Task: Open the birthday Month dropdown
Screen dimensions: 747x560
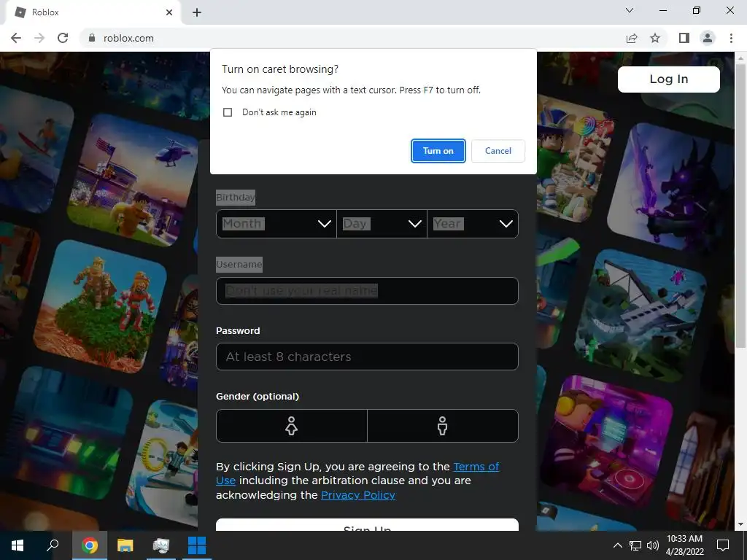Action: point(276,224)
